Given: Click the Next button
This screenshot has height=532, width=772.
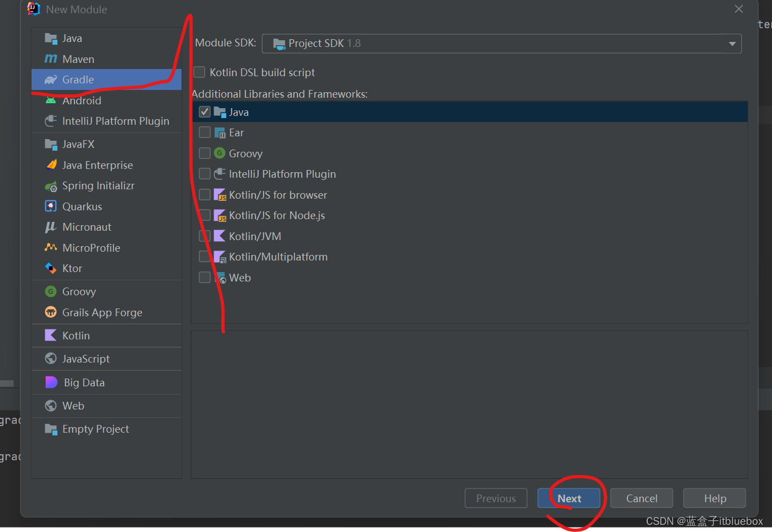Looking at the screenshot, I should point(569,498).
